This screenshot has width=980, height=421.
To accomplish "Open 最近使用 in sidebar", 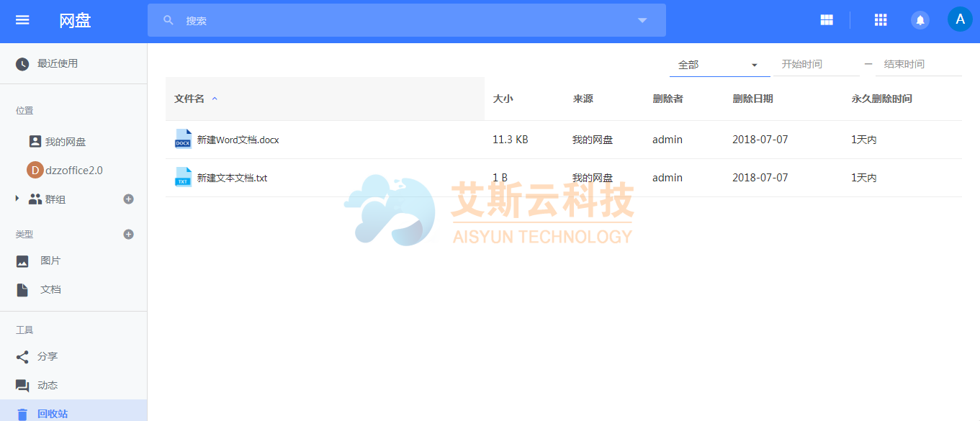I will pyautogui.click(x=57, y=63).
